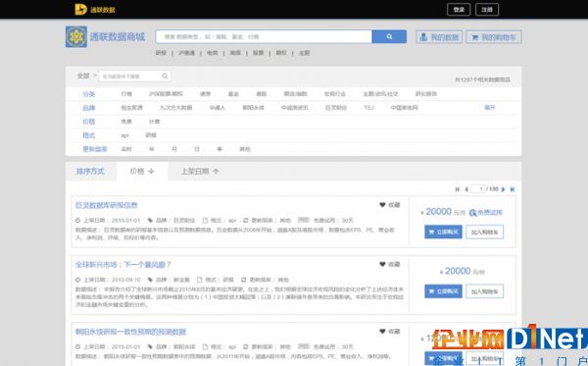588x366 pixels.
Task: Favorite 朝阳永续研报 item with heart icon
Action: pos(382,332)
